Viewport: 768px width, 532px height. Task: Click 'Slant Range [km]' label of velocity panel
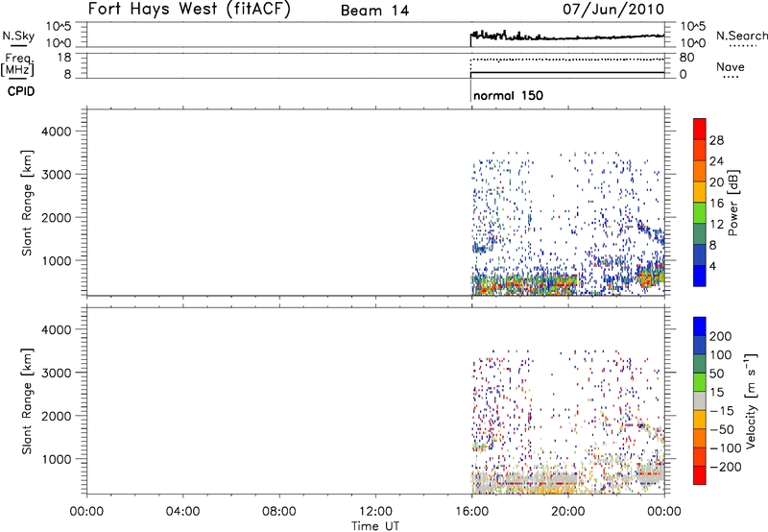click(x=27, y=401)
